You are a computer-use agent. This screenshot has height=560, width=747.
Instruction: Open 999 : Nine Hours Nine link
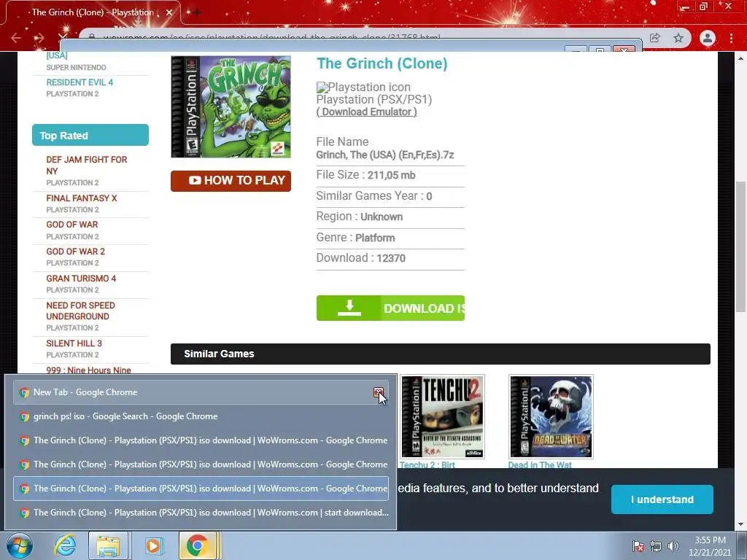[x=88, y=370]
